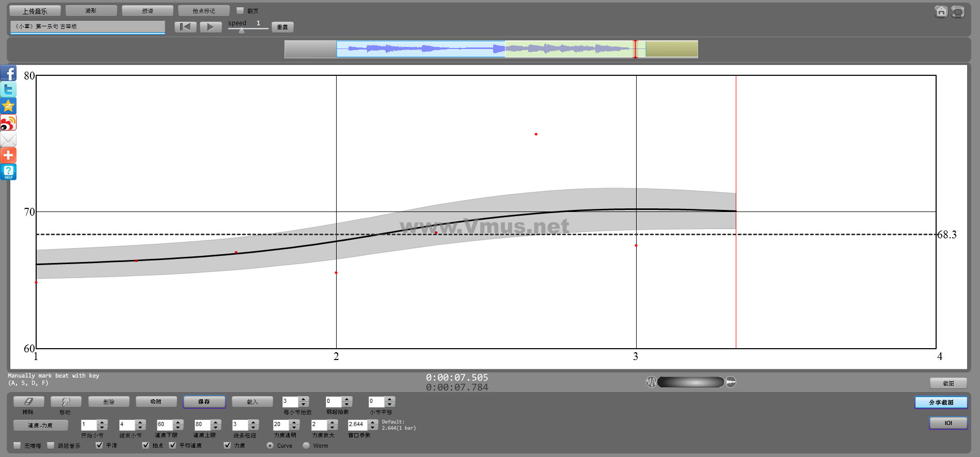980x457 pixels.
Task: Decrease 速度上限 stepper value
Action: [x=216, y=428]
